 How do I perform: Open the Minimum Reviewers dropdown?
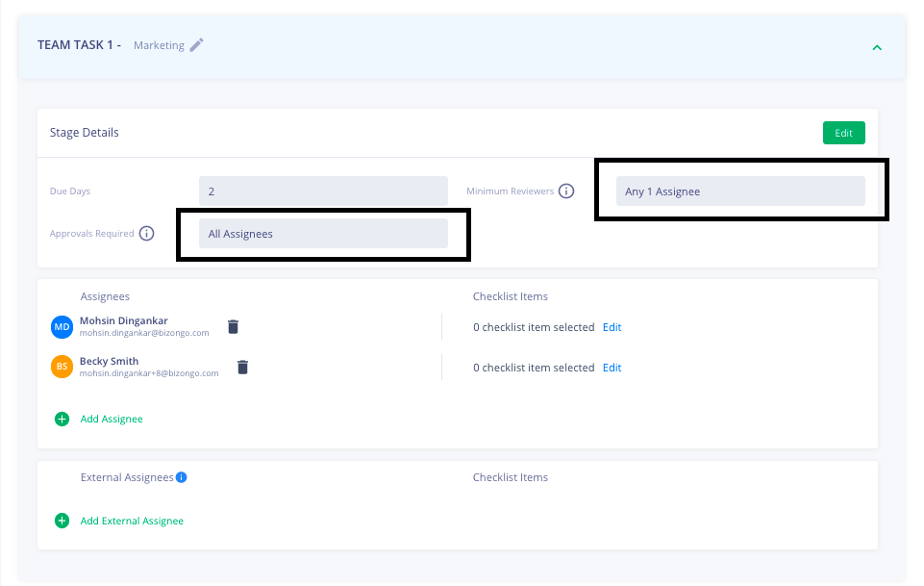coord(740,191)
